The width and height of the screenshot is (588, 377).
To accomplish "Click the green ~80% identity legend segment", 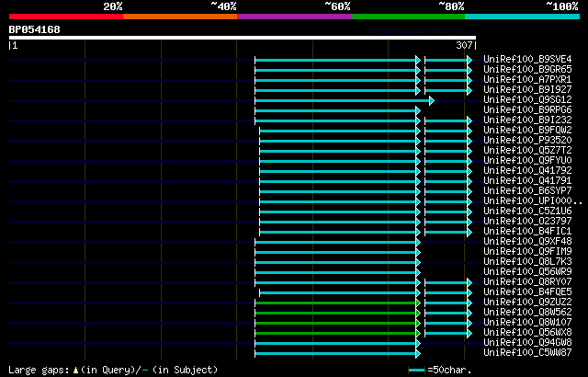I will [x=408, y=17].
